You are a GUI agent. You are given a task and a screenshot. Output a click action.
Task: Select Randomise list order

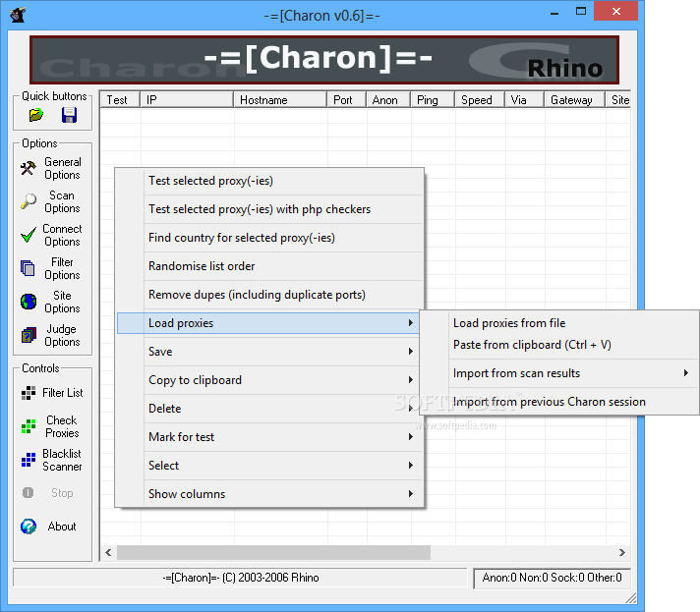(x=269, y=266)
